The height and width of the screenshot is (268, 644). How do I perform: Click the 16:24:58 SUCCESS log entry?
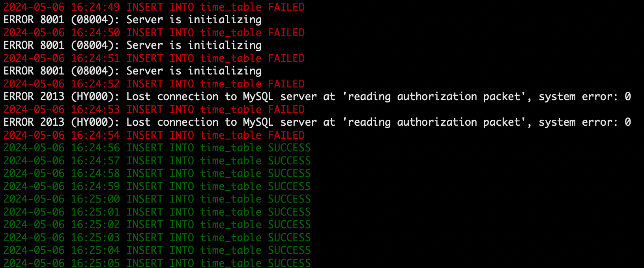(157, 173)
